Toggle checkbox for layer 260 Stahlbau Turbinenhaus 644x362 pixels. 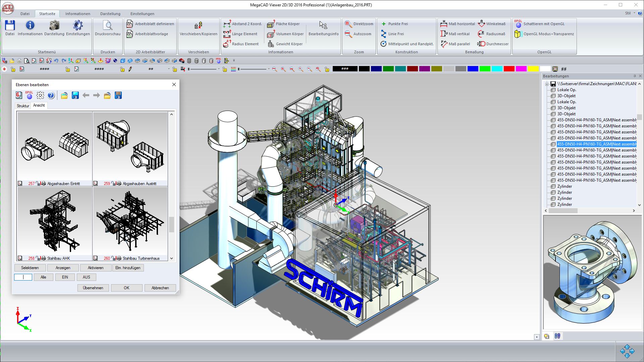pos(96,258)
